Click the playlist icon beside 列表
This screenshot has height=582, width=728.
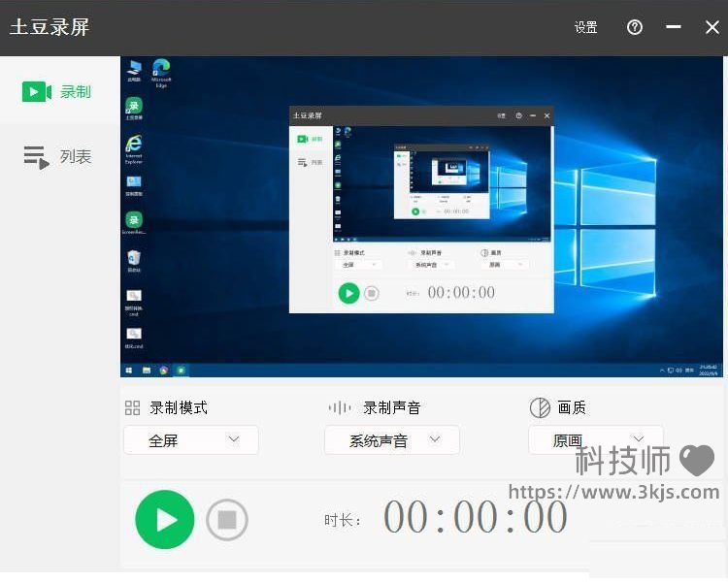click(36, 157)
